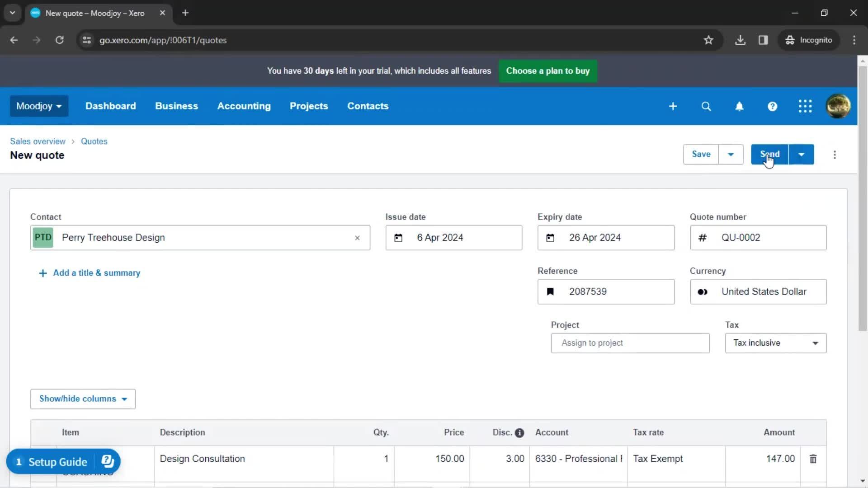Screen dimensions: 868x488
Task: Close the New quote browser tab
Action: [162, 13]
